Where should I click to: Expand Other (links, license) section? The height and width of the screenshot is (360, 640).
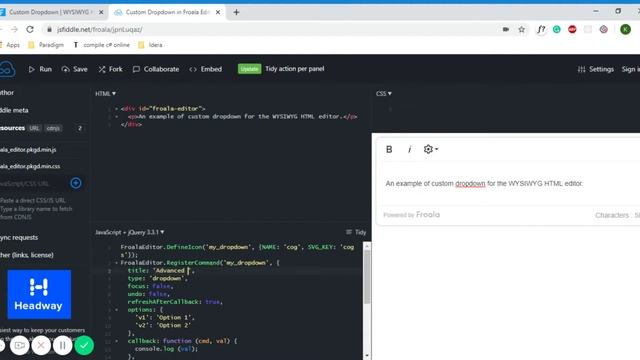27,255
